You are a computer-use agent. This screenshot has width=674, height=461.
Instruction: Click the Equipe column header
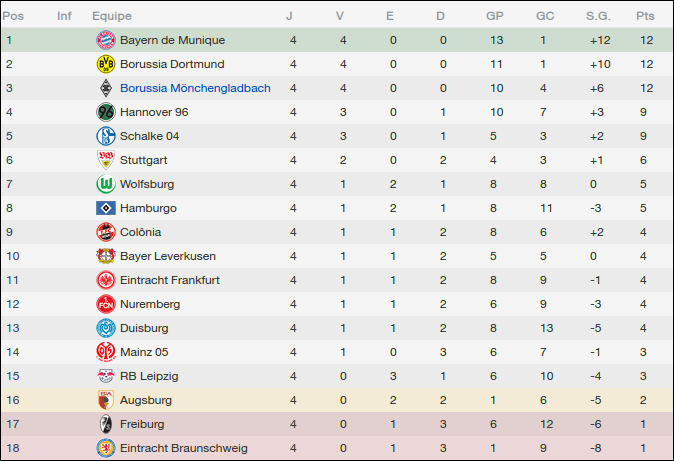111,16
